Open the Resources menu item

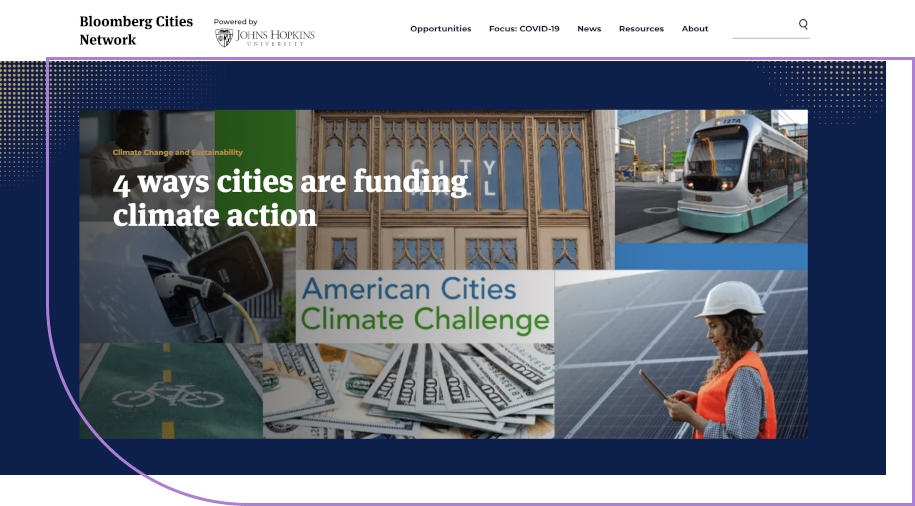(641, 29)
